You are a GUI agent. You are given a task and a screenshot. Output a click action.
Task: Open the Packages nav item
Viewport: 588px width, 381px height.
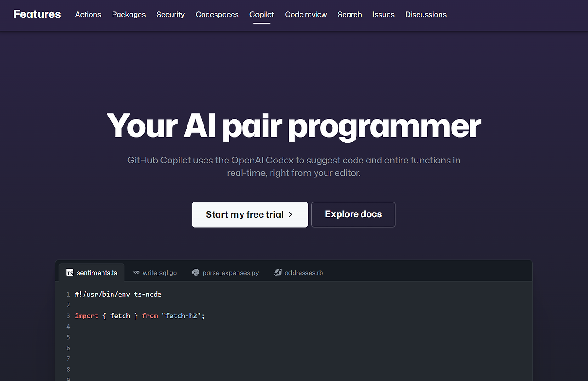pos(129,15)
